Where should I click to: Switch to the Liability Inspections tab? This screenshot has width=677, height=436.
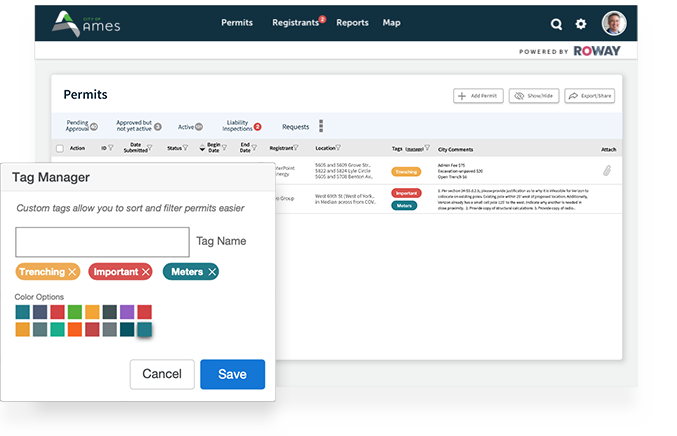point(239,126)
